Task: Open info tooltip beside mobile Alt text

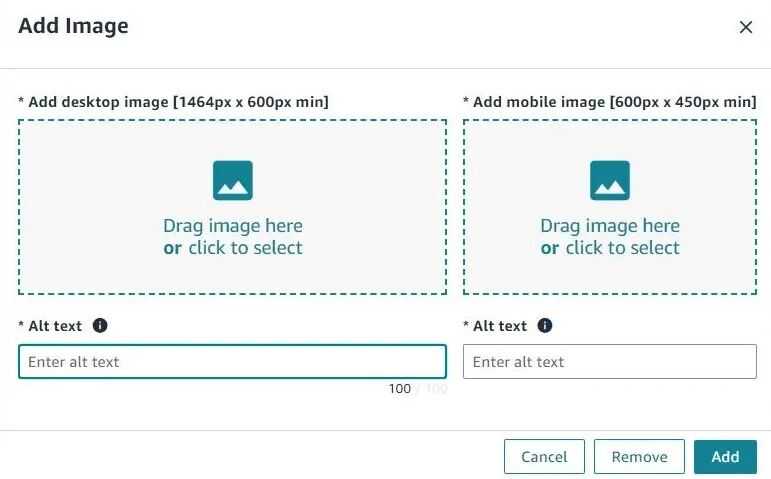Action: pos(545,326)
